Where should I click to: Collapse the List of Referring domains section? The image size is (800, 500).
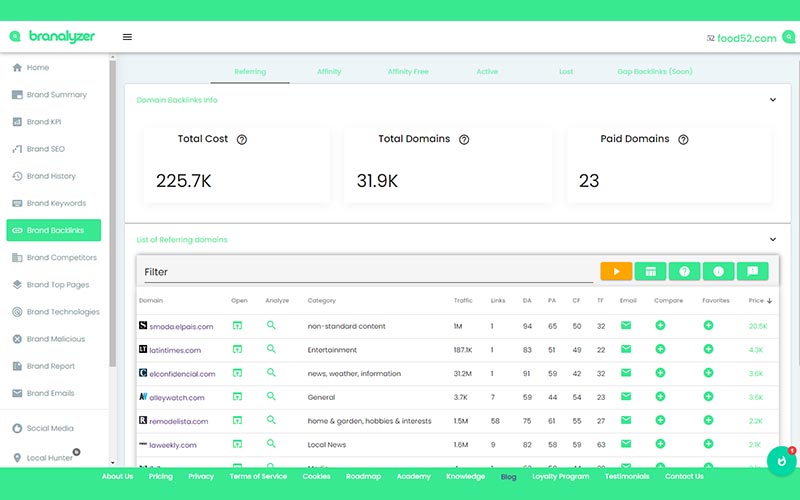[773, 240]
